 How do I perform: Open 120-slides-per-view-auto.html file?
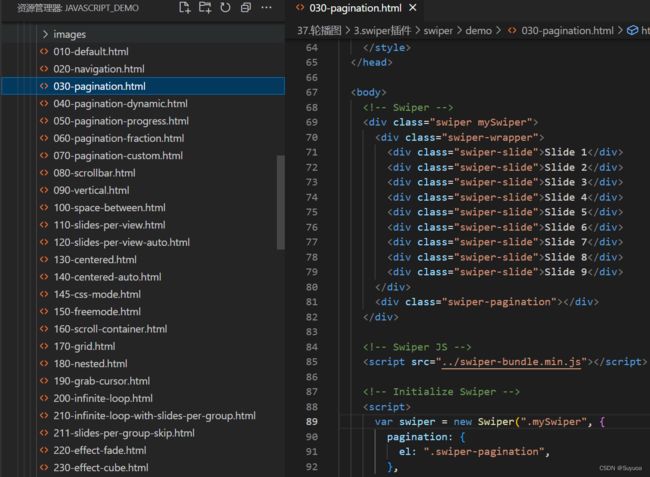point(143,242)
